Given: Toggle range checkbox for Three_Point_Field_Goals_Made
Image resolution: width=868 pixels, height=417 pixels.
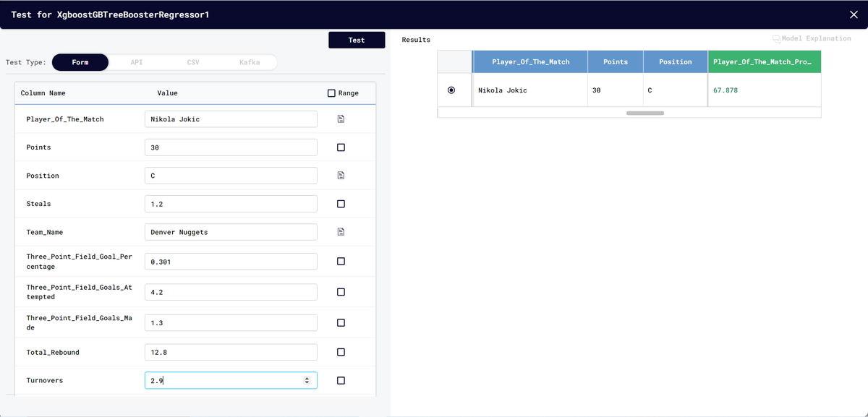Looking at the screenshot, I should tap(341, 323).
